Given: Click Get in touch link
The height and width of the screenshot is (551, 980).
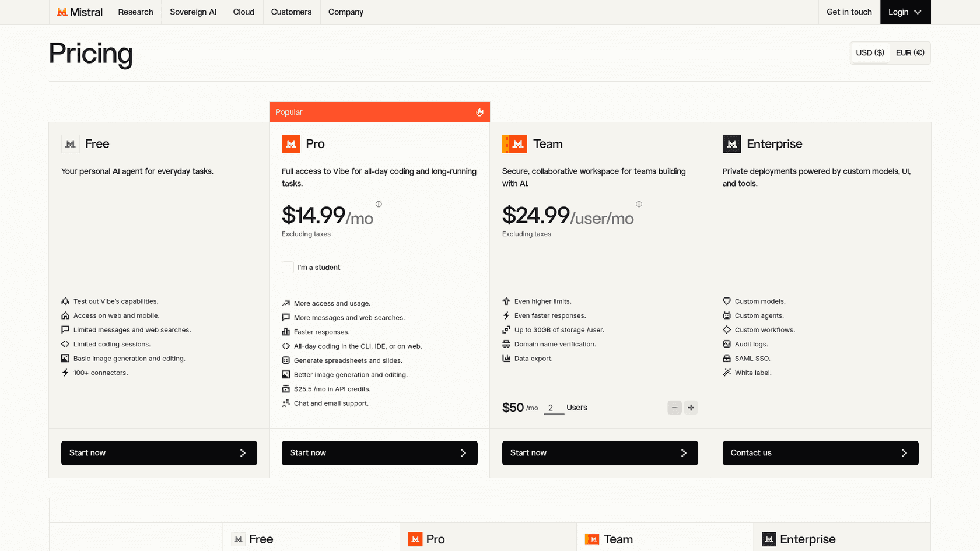Looking at the screenshot, I should (x=849, y=12).
